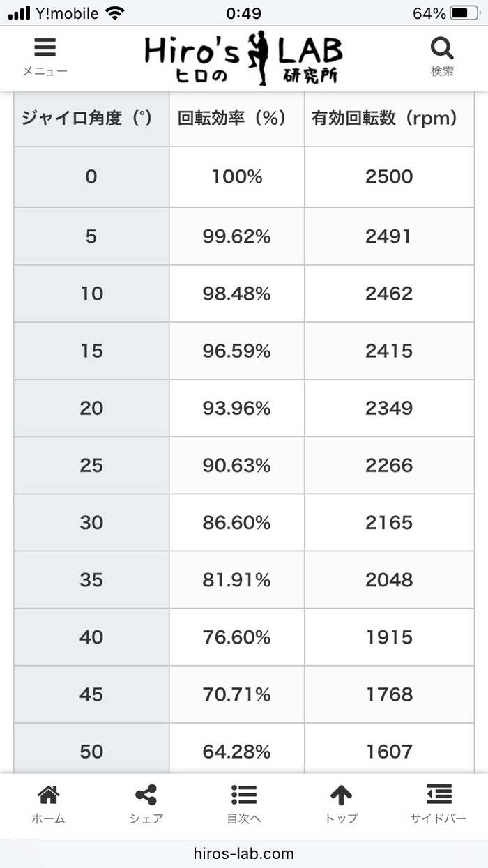488x868 pixels.
Task: Tap the 2500 rpm cell
Action: [x=389, y=176]
